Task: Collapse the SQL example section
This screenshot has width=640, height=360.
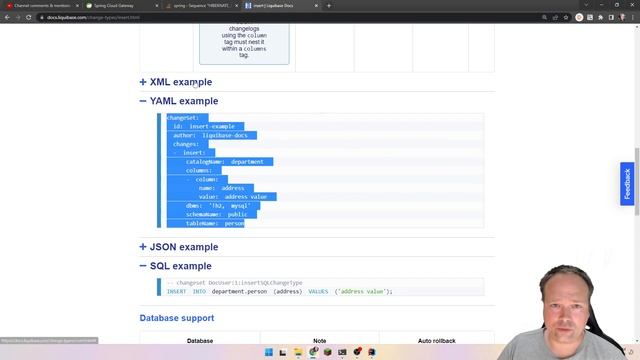Action: [x=176, y=266]
